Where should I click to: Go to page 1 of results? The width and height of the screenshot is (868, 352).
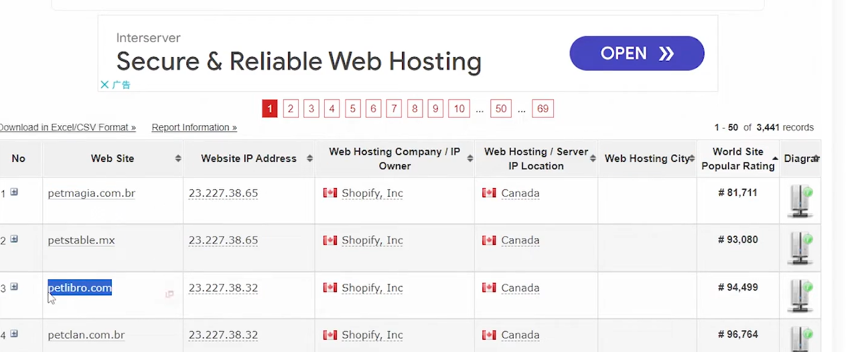coord(269,108)
